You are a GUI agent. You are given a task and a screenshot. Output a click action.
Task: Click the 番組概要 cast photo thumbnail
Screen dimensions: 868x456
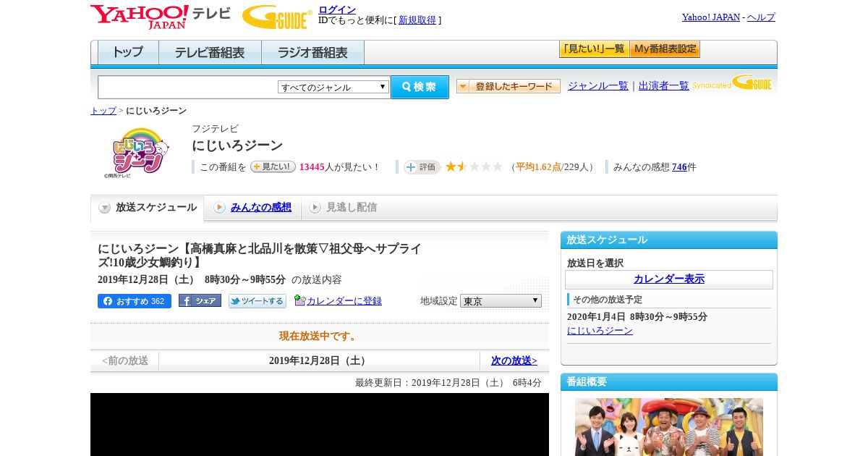tap(669, 427)
